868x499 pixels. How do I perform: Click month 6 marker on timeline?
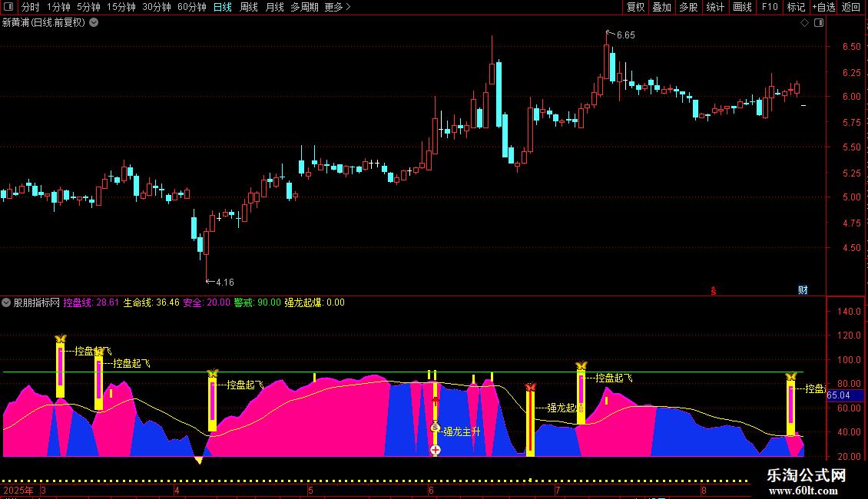click(x=431, y=490)
